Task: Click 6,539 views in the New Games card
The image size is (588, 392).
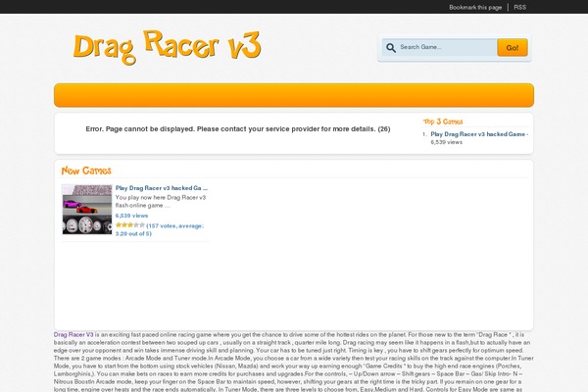Action: click(x=131, y=216)
